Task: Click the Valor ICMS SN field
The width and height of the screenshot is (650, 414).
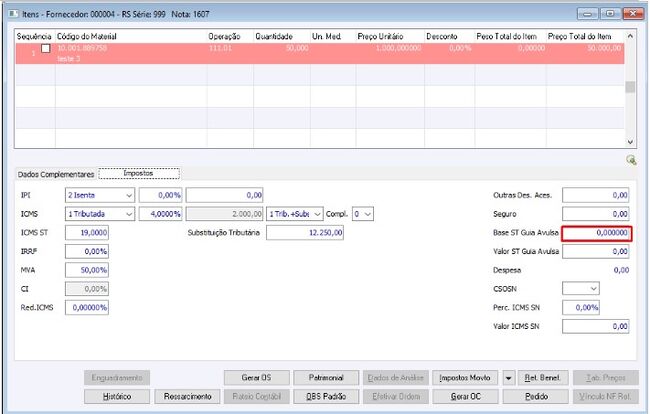Action: pyautogui.click(x=596, y=326)
